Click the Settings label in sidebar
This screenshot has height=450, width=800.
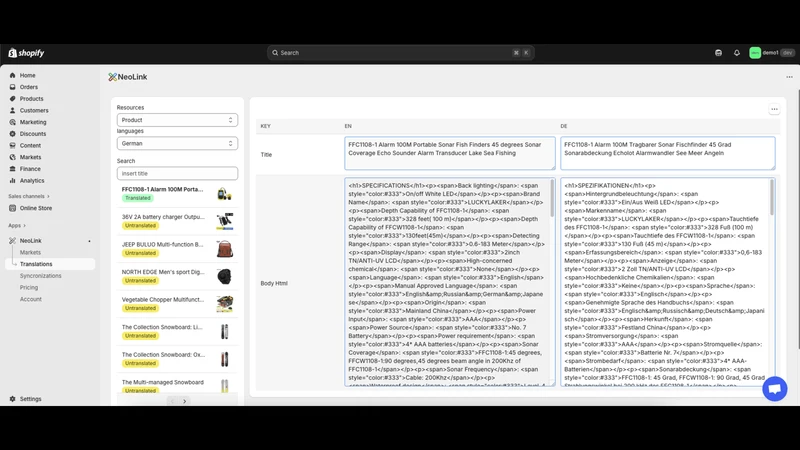tap(31, 399)
